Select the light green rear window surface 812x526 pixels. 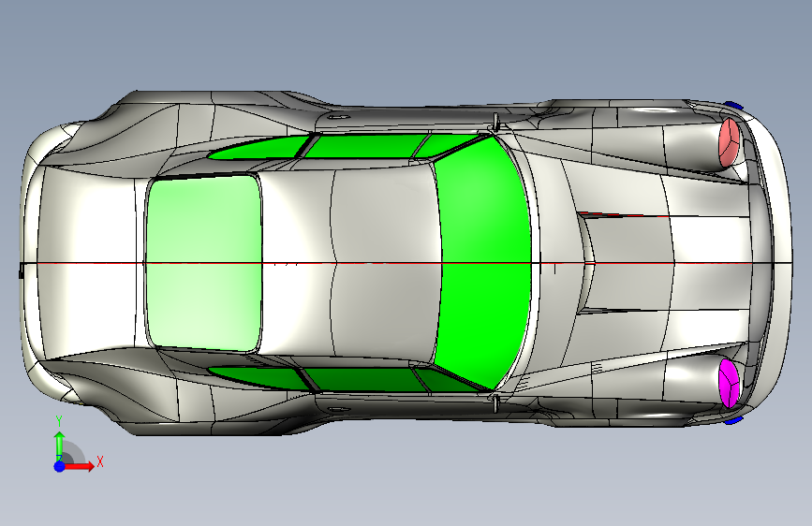[203, 263]
